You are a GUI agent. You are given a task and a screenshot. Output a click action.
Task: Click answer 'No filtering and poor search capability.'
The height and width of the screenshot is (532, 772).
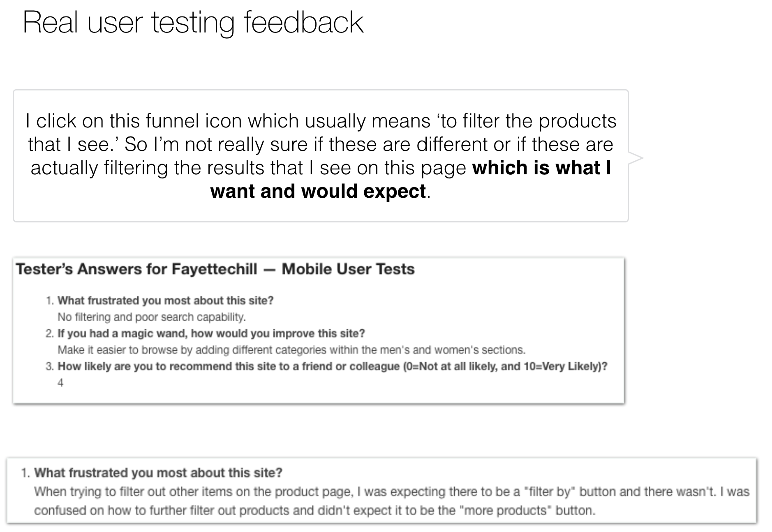click(151, 317)
